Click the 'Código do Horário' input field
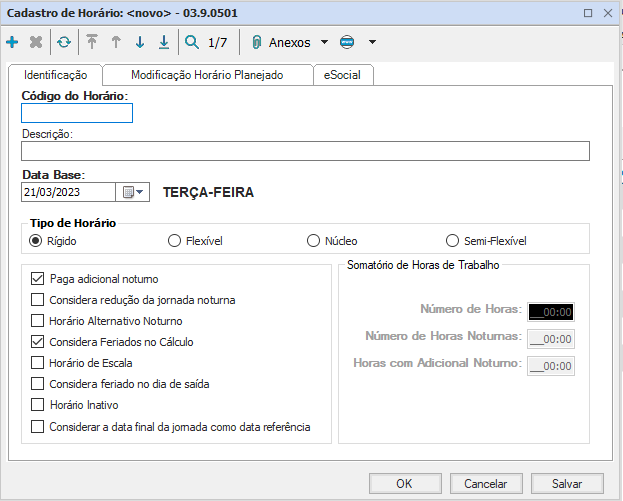The height and width of the screenshot is (501, 623). tap(77, 113)
